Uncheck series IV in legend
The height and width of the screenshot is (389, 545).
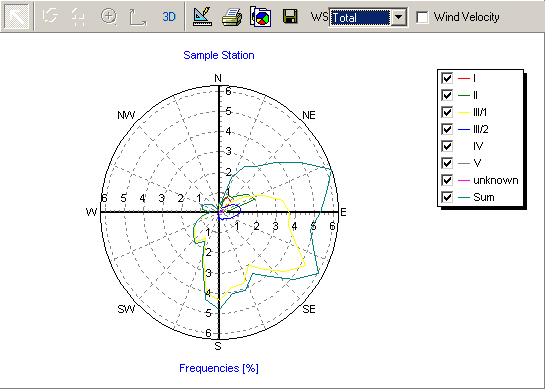pyautogui.click(x=447, y=146)
